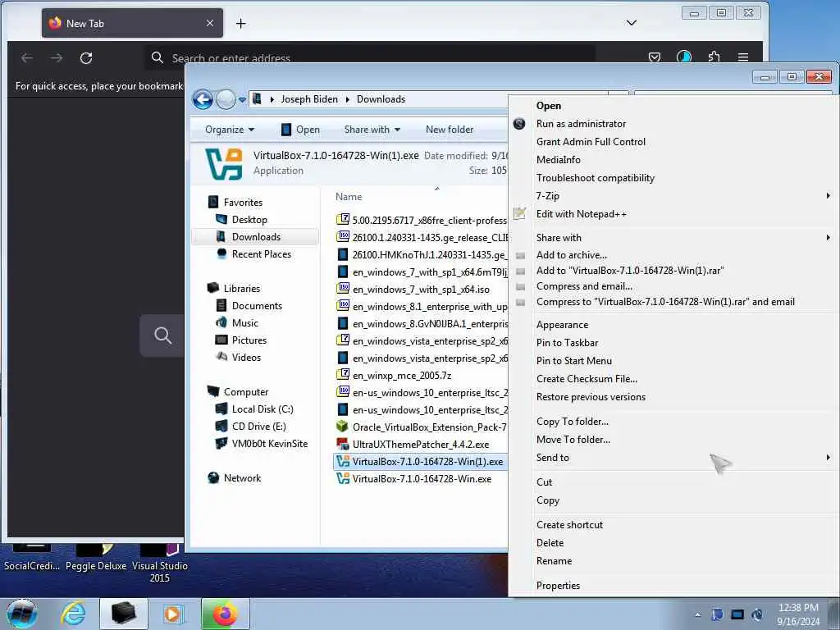Click Network in the navigation pane
This screenshot has width=840, height=630.
[x=242, y=478]
